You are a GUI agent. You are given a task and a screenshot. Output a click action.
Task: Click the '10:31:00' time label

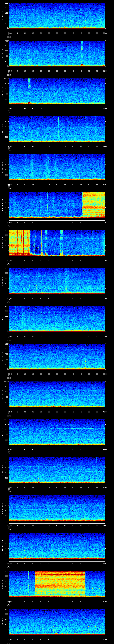[x=9, y=109]
